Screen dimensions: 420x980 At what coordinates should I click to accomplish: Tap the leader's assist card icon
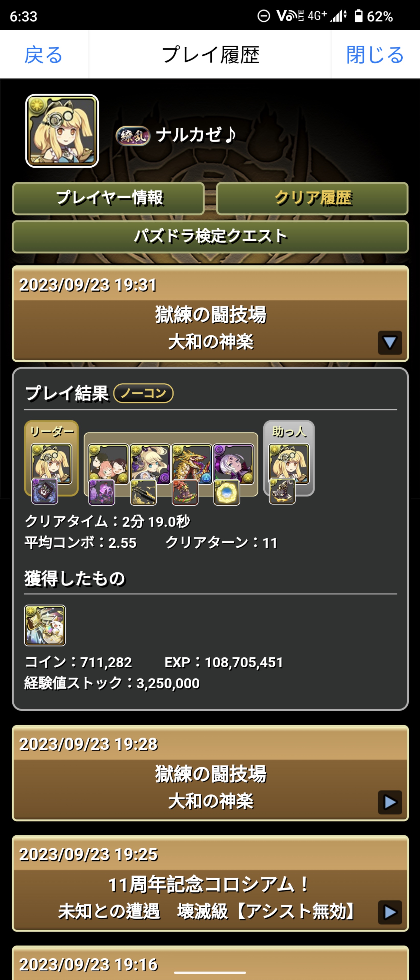click(x=44, y=492)
